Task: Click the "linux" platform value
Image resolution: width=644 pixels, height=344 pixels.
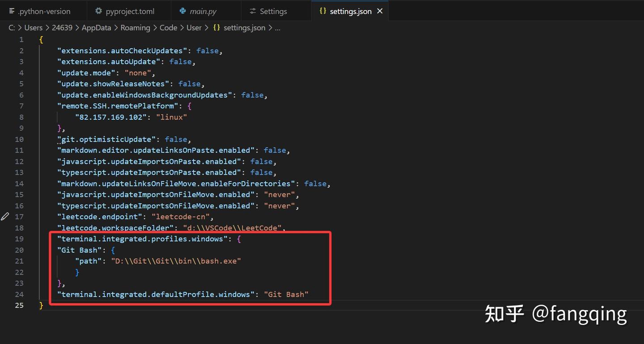Action: 171,117
